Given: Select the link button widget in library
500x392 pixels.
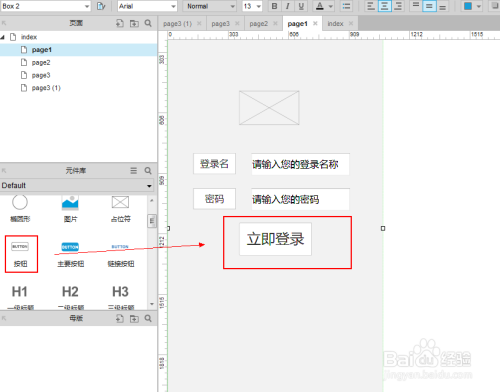Looking at the screenshot, I should click(120, 255).
